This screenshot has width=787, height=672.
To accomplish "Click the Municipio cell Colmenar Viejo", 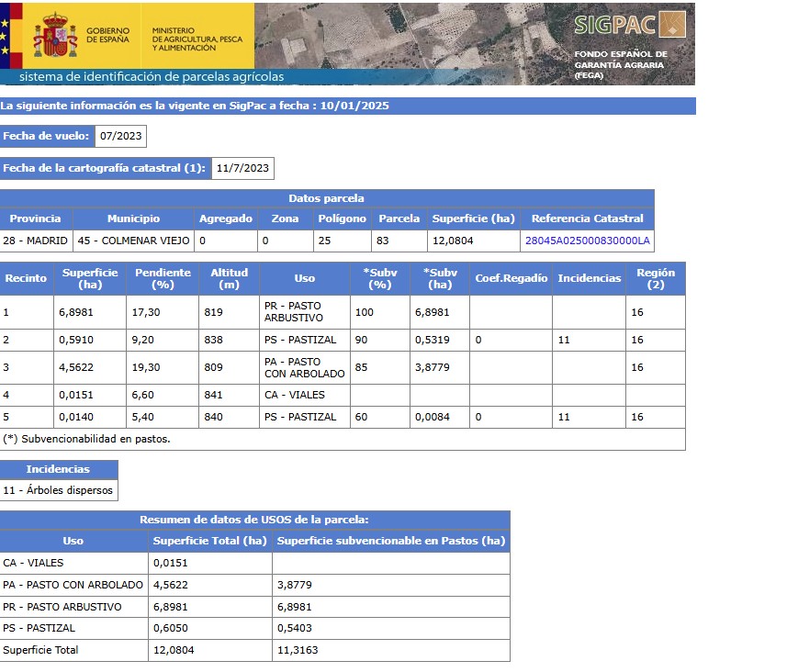I will (x=133, y=241).
